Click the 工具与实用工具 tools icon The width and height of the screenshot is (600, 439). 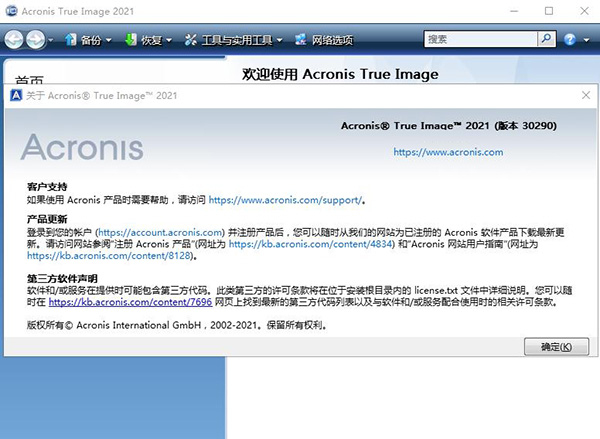(190, 39)
